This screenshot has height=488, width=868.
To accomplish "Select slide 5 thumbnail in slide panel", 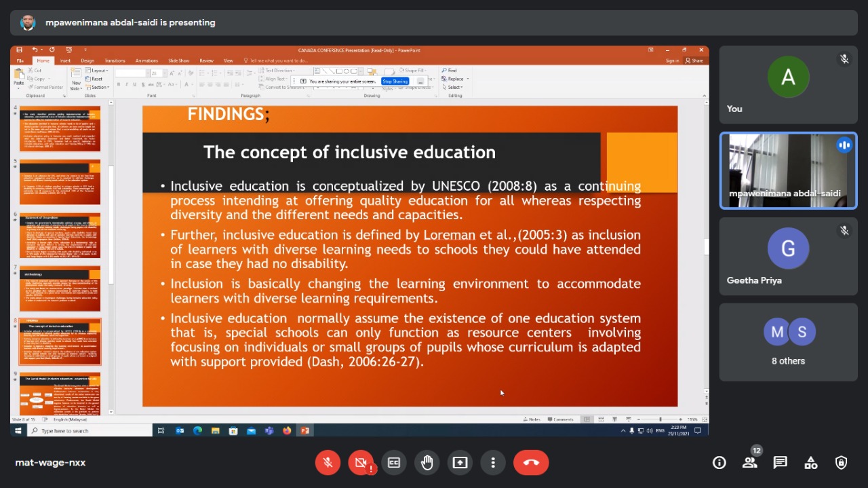I will pyautogui.click(x=60, y=182).
